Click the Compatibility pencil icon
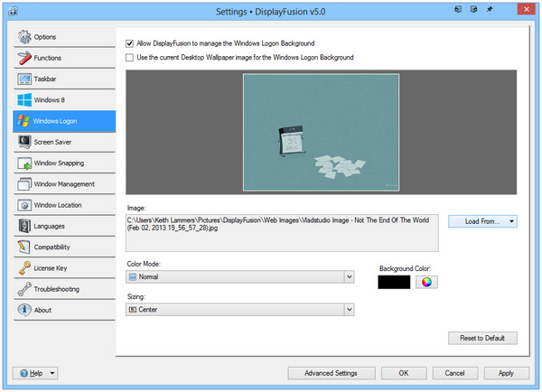Viewport: 542px width, 392px height. click(24, 247)
